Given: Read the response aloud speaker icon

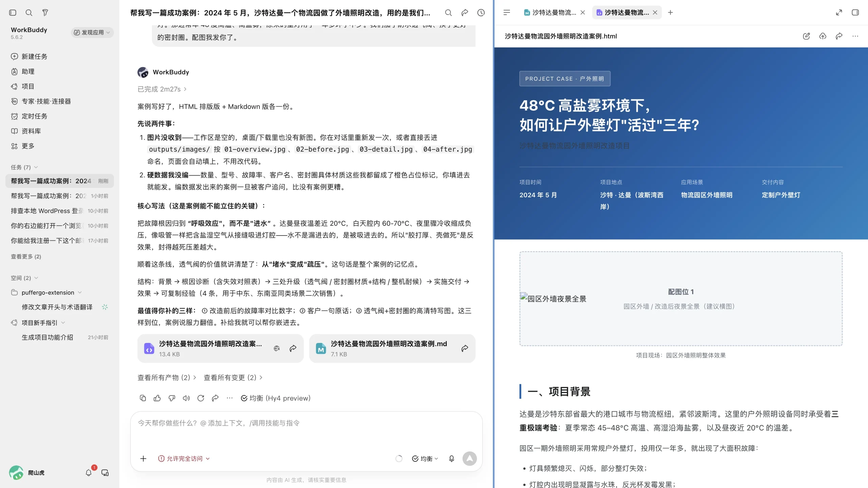Looking at the screenshot, I should pos(186,398).
